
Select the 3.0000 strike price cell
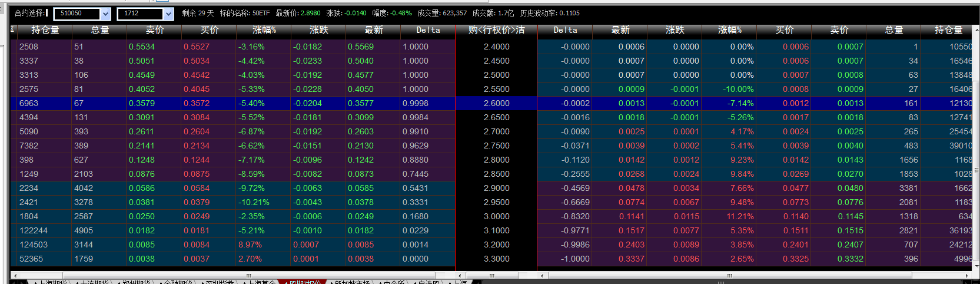(x=496, y=216)
